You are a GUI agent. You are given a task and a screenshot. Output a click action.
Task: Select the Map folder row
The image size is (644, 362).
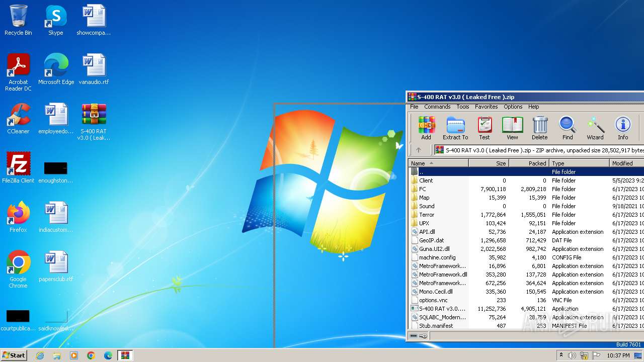(x=526, y=198)
